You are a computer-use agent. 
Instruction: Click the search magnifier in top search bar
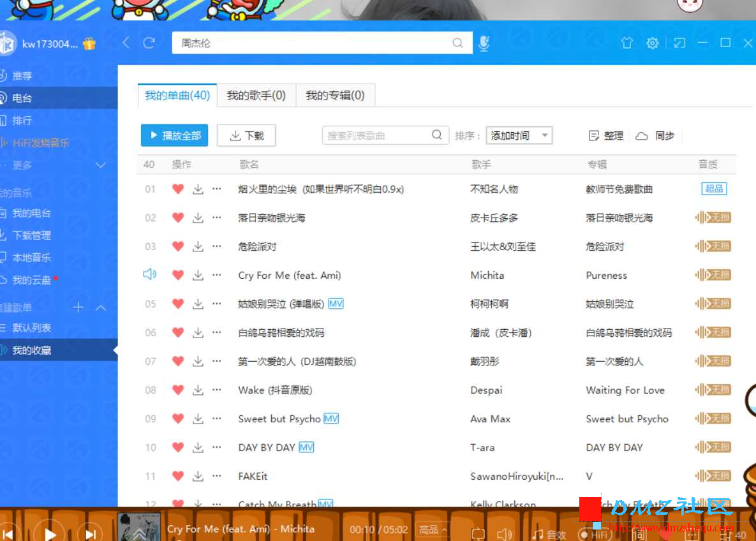(x=457, y=43)
